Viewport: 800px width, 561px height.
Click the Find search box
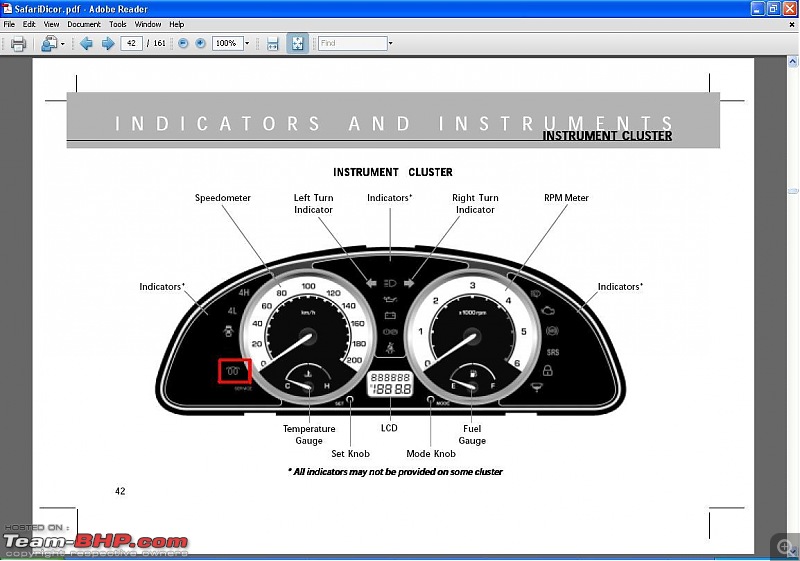pos(353,43)
